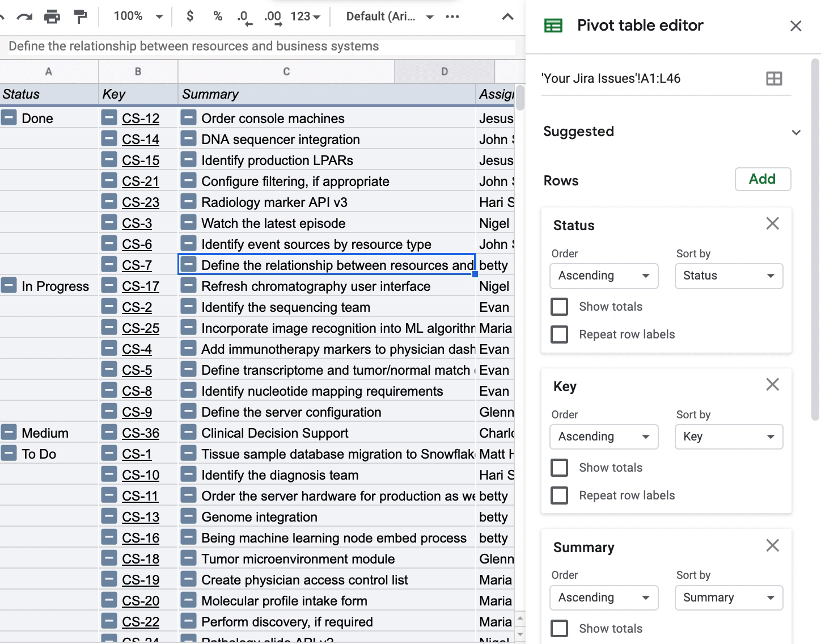Click Add button for Rows
Screen dimensions: 821x644
[x=762, y=179]
